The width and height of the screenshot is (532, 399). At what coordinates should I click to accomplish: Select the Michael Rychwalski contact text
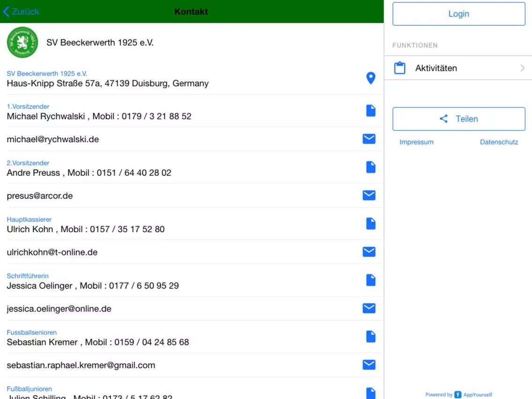99,116
